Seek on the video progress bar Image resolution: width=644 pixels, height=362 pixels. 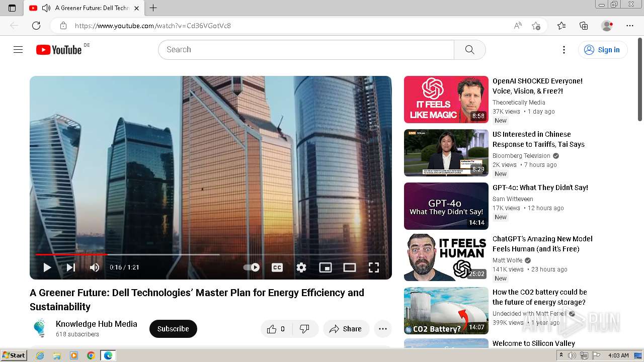[x=211, y=254]
